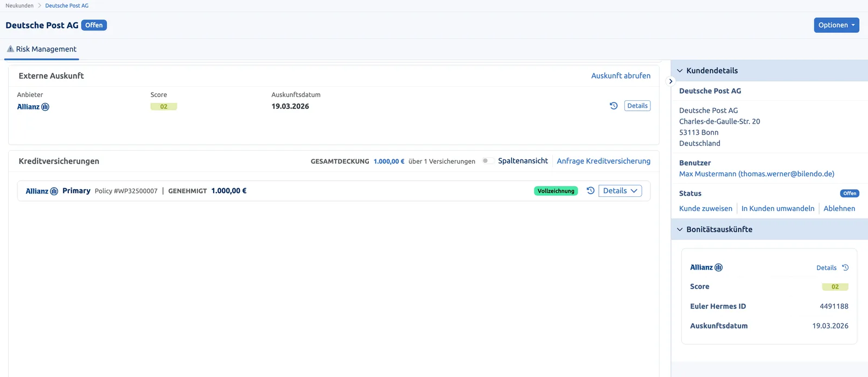Toggle the Spaltenansicht switch
The width and height of the screenshot is (868, 377).
(488, 161)
